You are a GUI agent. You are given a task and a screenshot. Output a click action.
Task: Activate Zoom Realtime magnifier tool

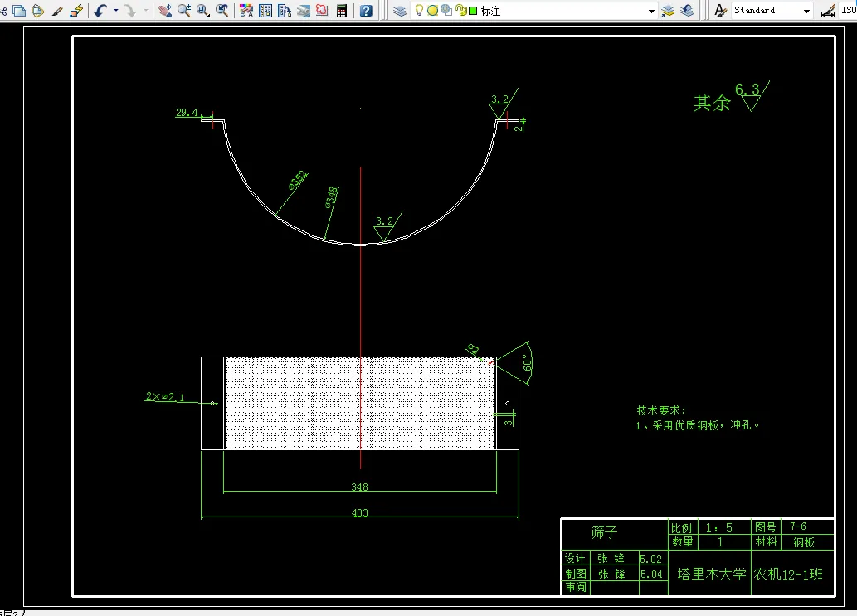click(183, 11)
